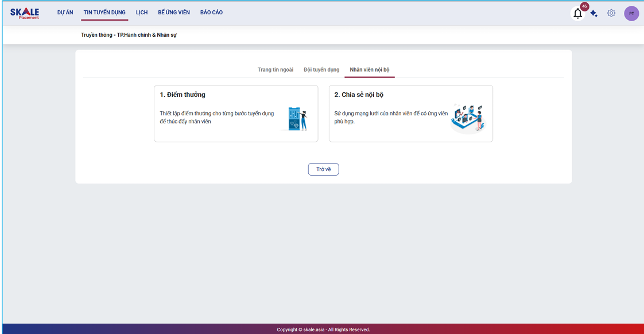The image size is (644, 334).
Task: Select TIN TUYỂN DỤNG in the navigation bar
Action: (x=104, y=13)
